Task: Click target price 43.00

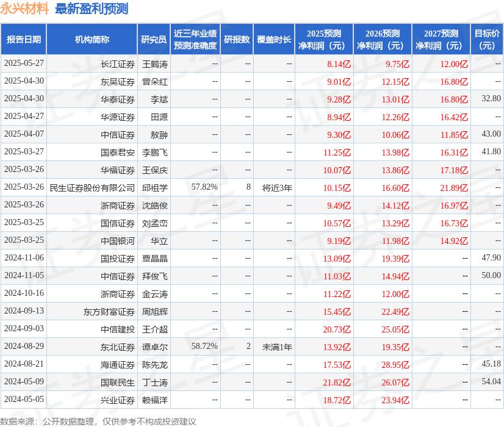Action: coord(491,134)
